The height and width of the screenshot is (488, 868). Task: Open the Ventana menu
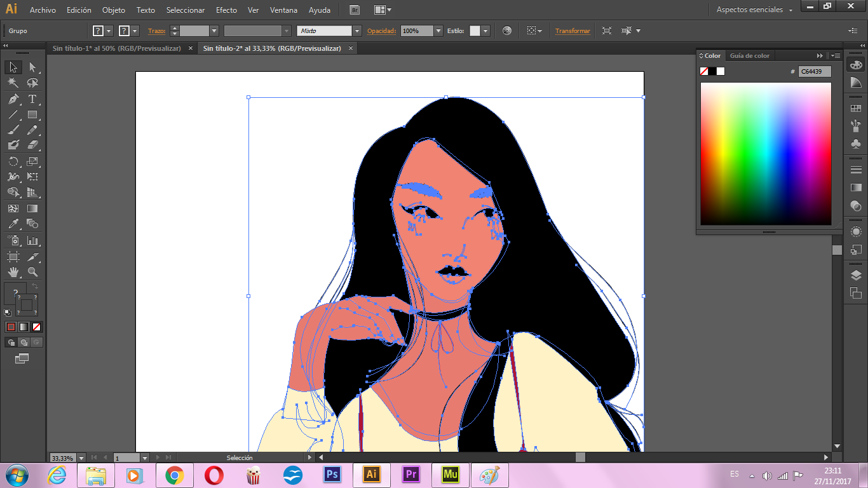(x=283, y=10)
